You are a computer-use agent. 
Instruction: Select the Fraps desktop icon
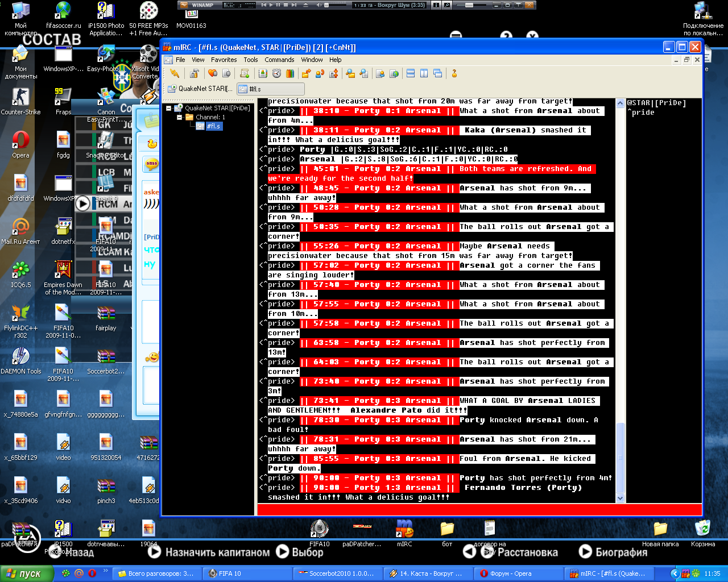click(63, 101)
